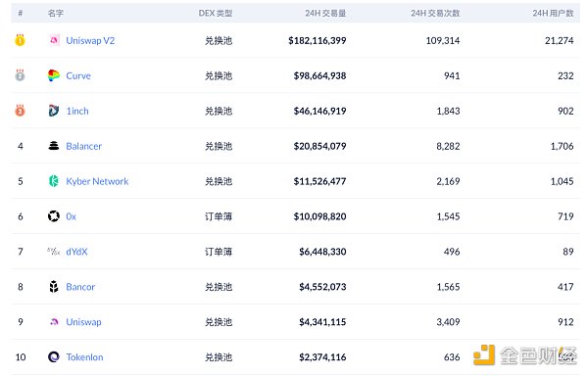Viewport: 588px width, 376px height.
Task: Click the Uniswap V2 unicorn logo icon
Action: coord(54,40)
